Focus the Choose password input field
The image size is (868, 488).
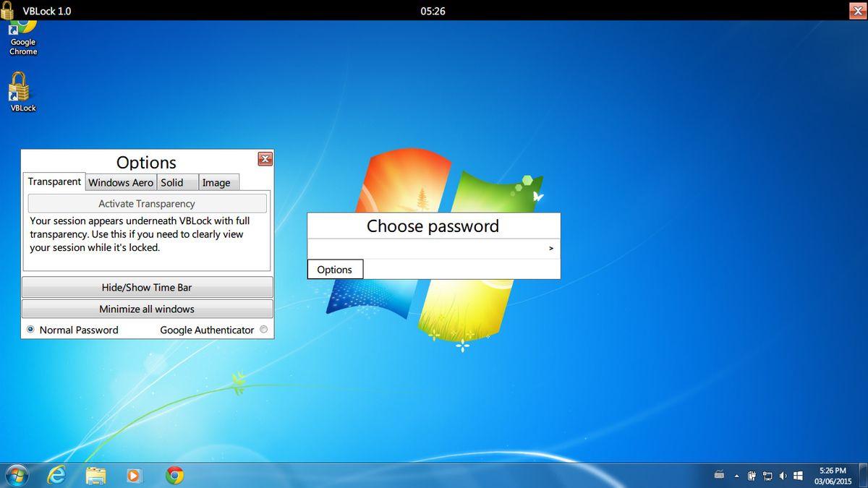pos(426,249)
